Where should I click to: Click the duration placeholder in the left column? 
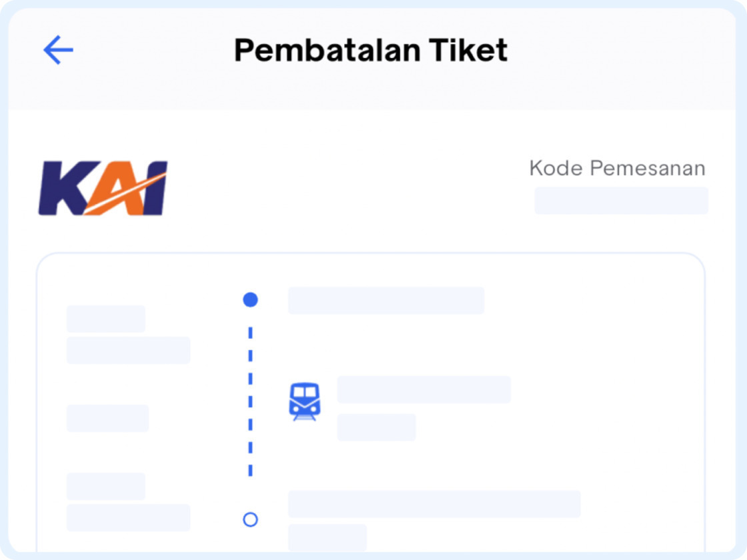tap(107, 418)
